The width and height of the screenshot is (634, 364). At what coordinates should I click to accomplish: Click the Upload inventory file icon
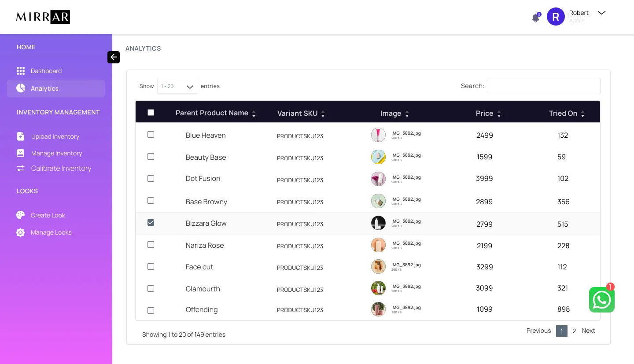(x=21, y=136)
